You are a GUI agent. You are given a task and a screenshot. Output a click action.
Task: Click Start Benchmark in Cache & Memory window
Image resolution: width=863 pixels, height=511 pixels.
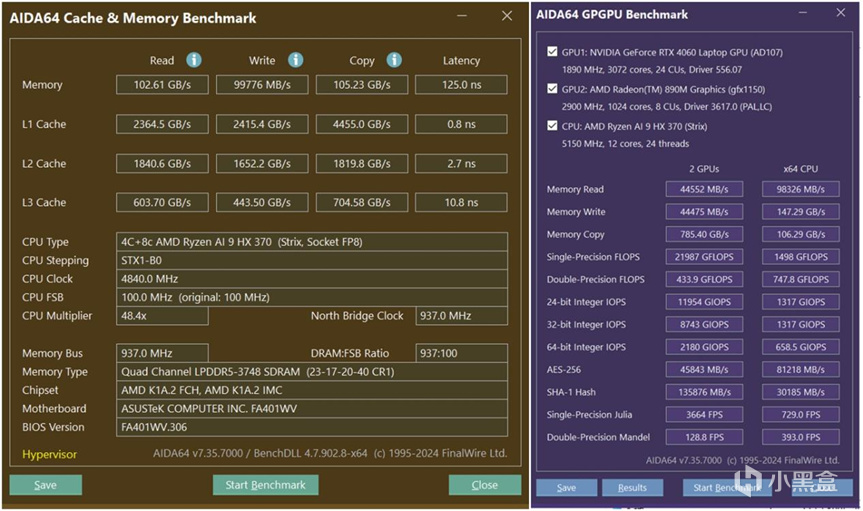(x=265, y=485)
